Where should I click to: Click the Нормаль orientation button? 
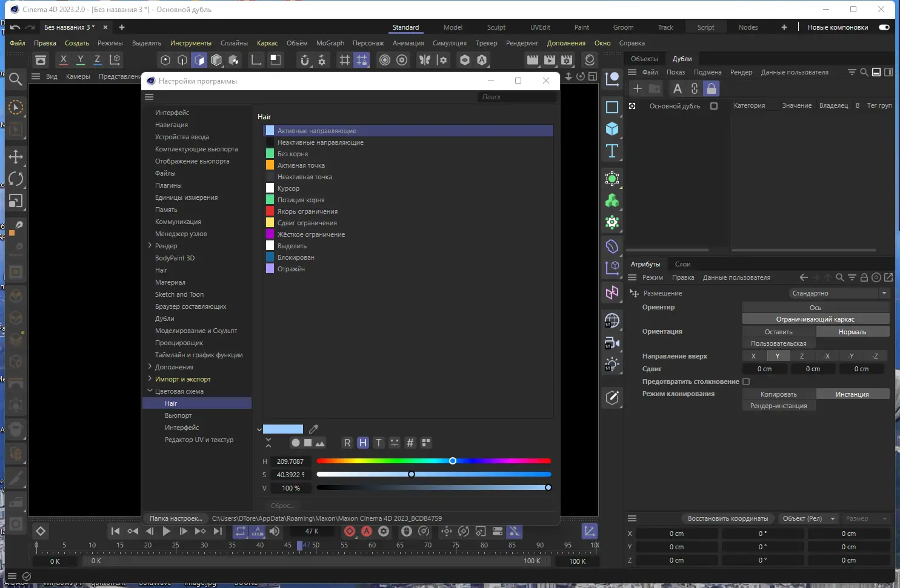pyautogui.click(x=853, y=332)
